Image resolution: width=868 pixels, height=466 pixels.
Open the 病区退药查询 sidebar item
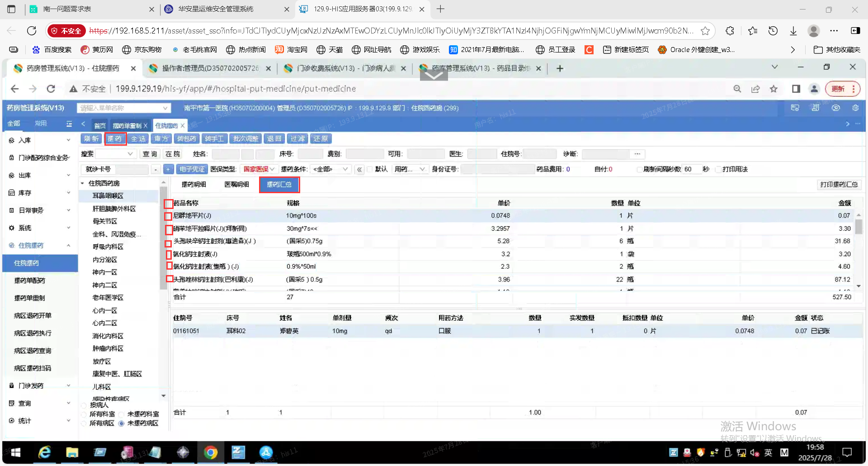pos(33,351)
